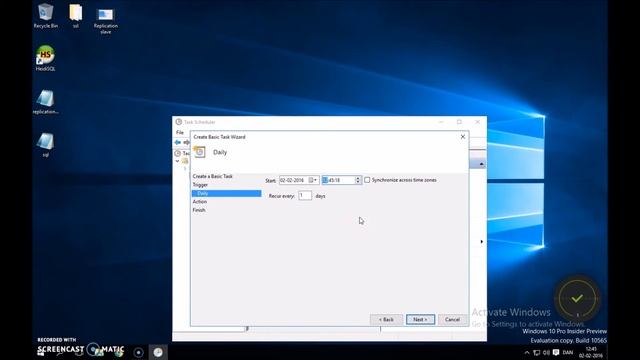
Task: Select the replication notepad file on desktop
Action: pyautogui.click(x=45, y=101)
